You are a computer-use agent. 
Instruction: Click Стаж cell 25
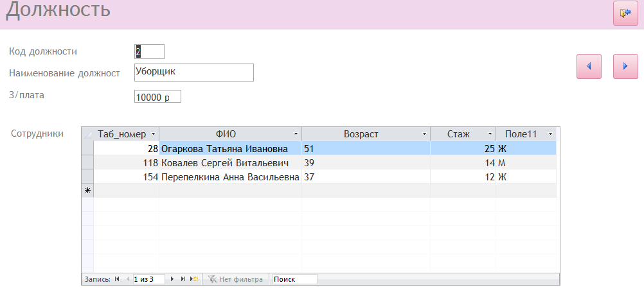coord(463,148)
